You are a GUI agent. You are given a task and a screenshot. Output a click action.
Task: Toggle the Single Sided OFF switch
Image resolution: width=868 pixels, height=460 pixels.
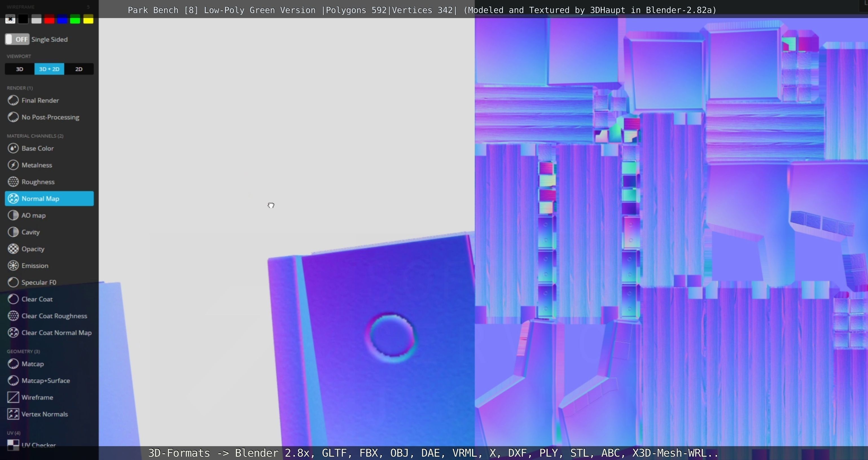click(x=17, y=39)
